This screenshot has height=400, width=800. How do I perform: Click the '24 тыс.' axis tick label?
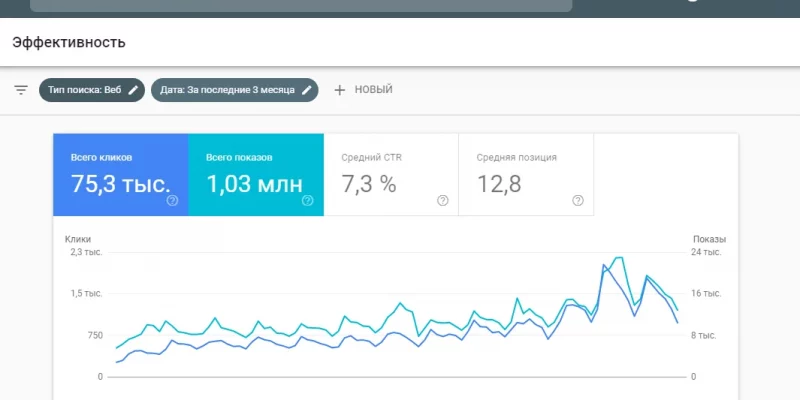click(706, 252)
